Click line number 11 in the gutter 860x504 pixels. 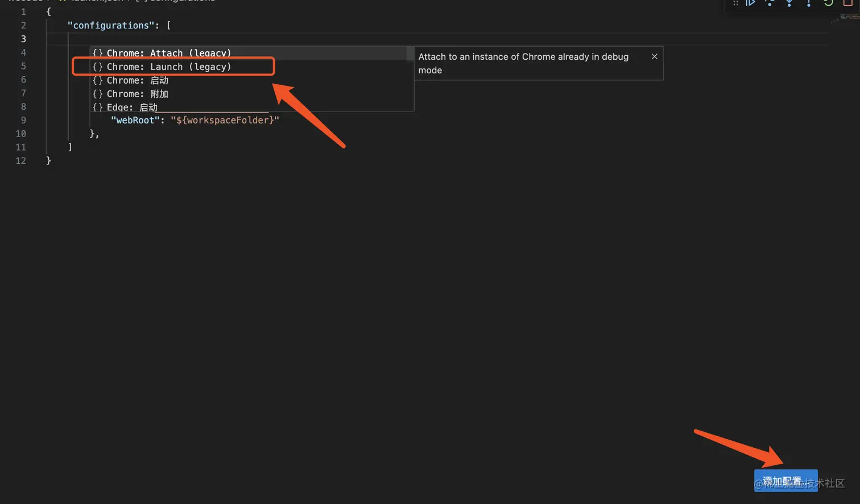pyautogui.click(x=21, y=147)
